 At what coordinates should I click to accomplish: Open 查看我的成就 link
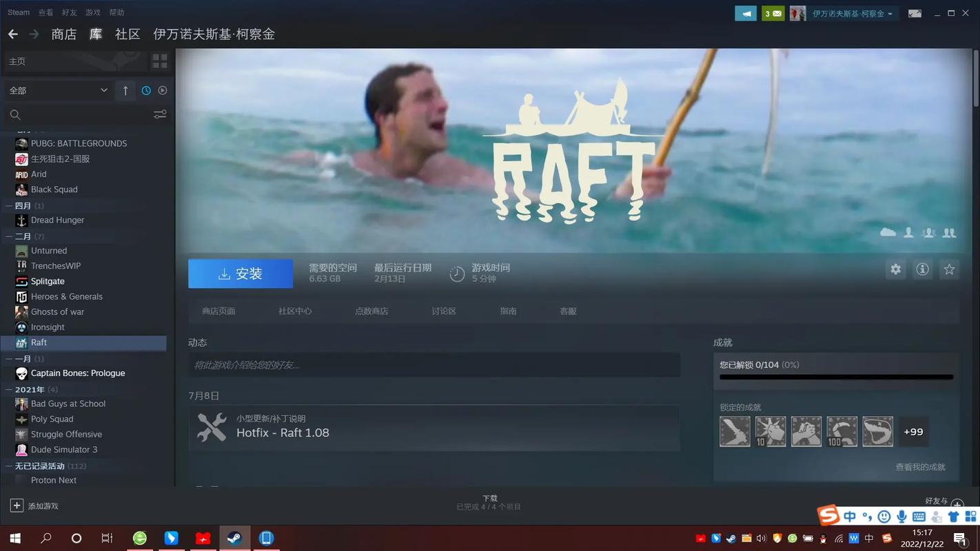click(920, 467)
